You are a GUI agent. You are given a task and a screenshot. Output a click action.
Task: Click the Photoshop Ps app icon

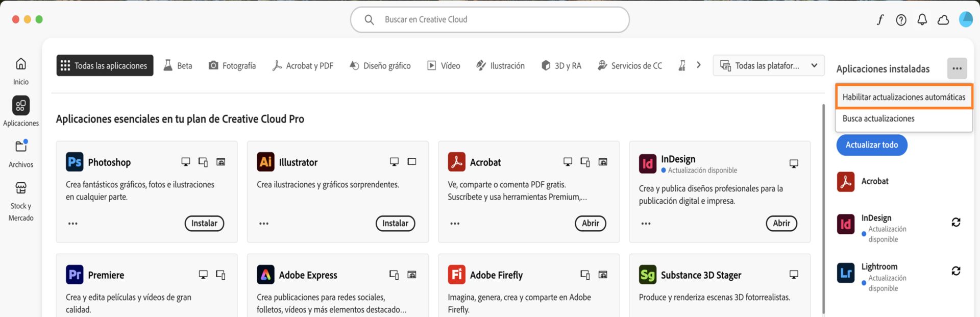(75, 162)
